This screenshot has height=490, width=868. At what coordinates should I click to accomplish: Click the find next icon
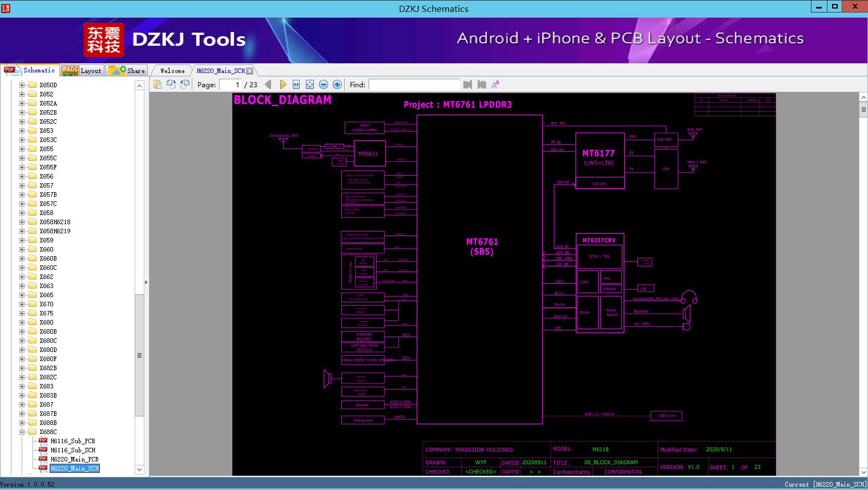(x=482, y=84)
